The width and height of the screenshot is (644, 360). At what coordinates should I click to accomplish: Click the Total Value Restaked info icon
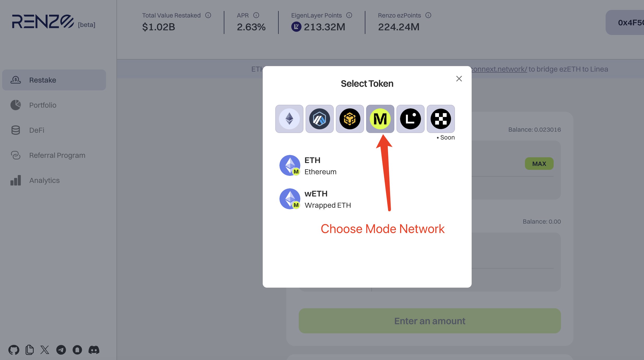pyautogui.click(x=208, y=15)
